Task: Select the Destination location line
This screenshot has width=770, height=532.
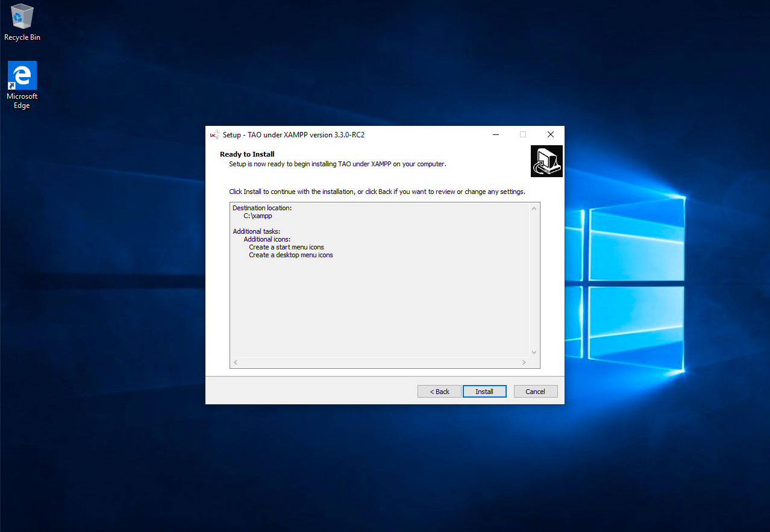Action: [261, 207]
